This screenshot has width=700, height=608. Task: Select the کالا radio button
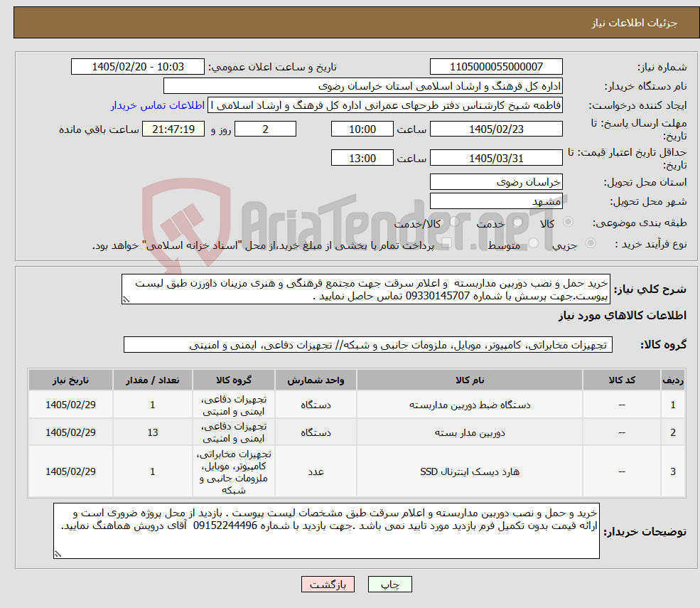(568, 222)
